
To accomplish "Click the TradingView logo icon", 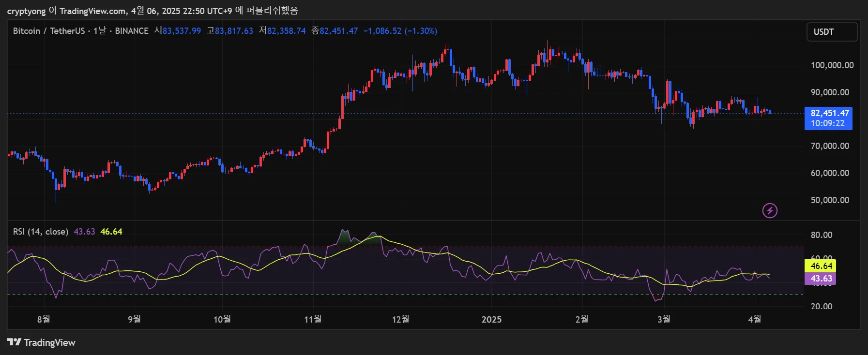I will 14,342.
